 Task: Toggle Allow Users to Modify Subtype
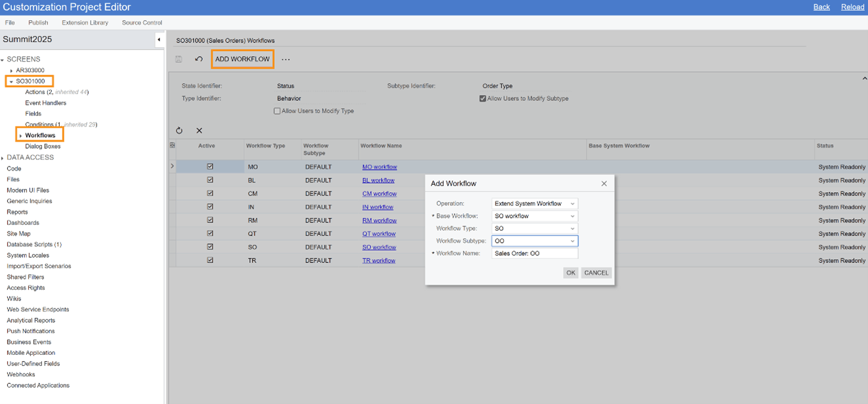[483, 98]
